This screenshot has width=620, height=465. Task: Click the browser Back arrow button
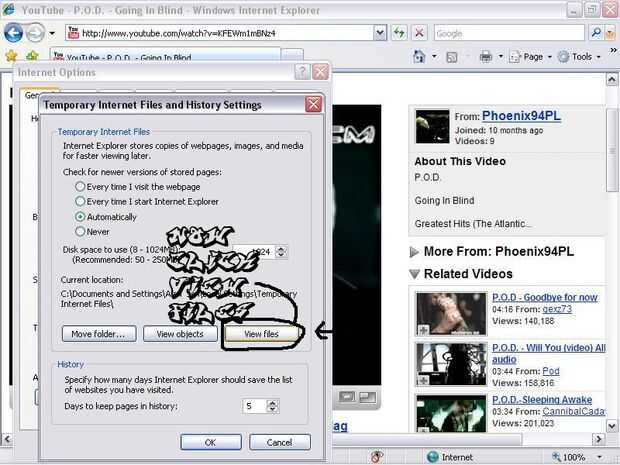13,32
